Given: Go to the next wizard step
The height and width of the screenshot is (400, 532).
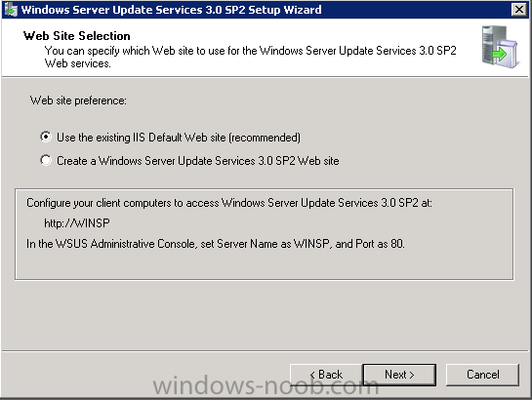Looking at the screenshot, I should point(399,375).
